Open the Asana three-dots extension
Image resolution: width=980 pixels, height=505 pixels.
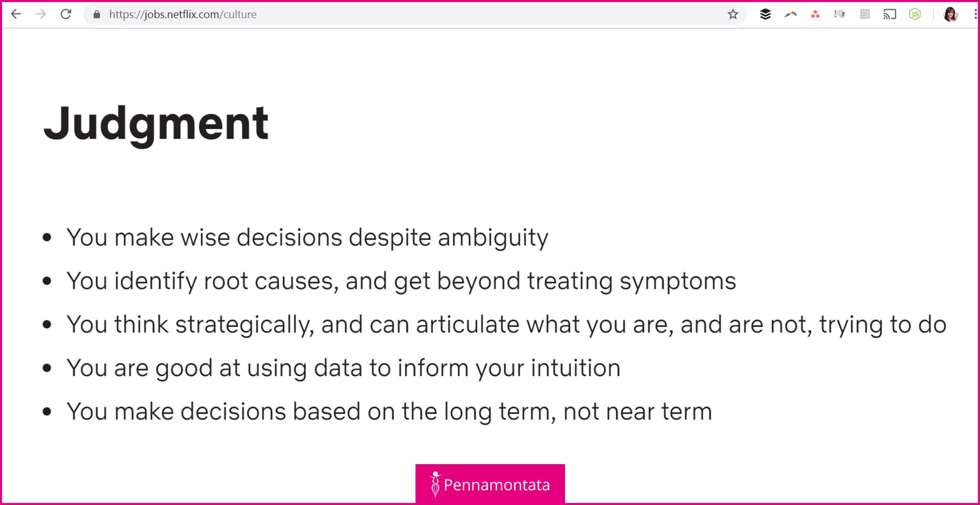point(815,14)
